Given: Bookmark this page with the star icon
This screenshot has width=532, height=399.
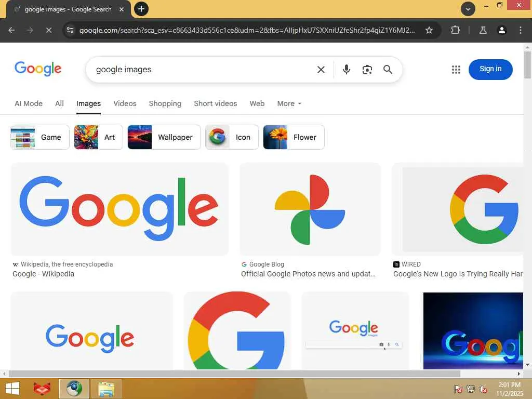Looking at the screenshot, I should 429,30.
